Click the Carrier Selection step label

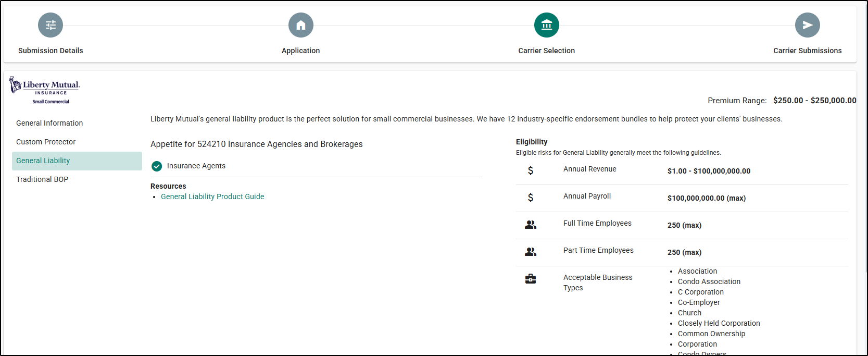547,51
